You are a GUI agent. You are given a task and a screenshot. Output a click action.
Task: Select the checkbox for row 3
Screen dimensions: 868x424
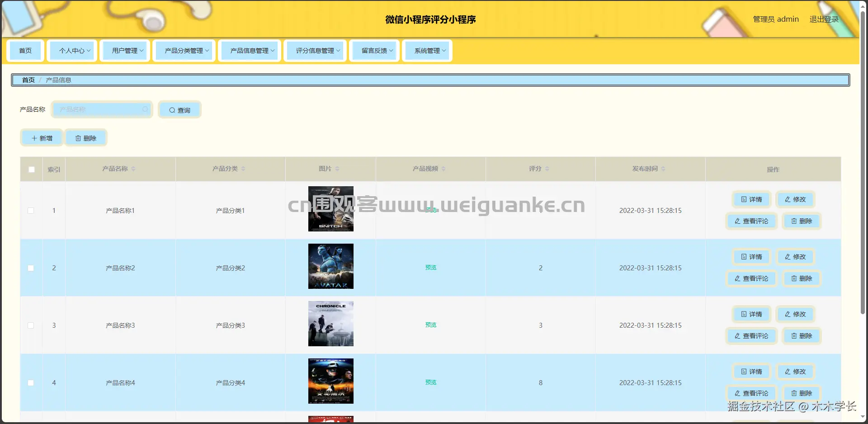(x=31, y=325)
